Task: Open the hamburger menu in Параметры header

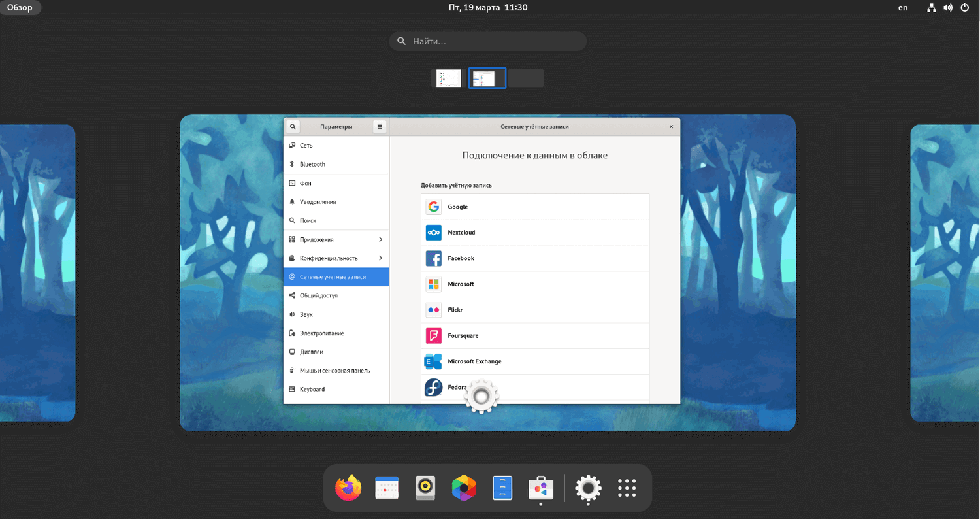Action: 380,127
